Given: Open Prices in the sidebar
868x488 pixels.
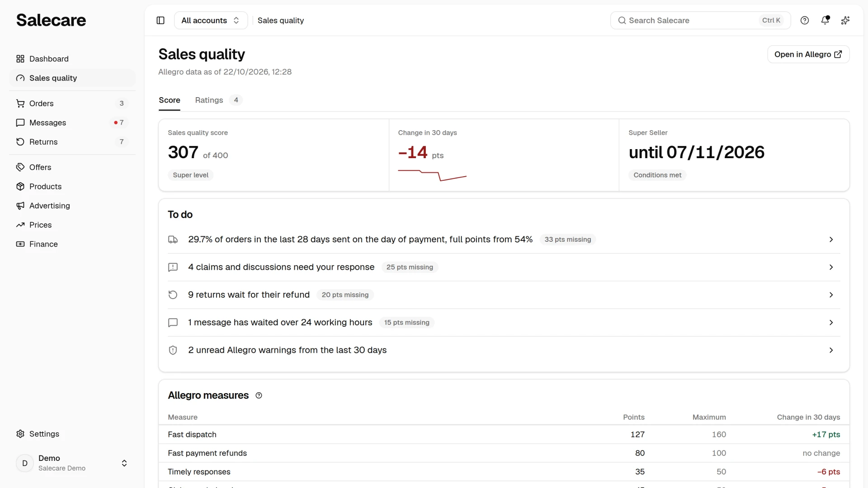Looking at the screenshot, I should tap(72, 225).
